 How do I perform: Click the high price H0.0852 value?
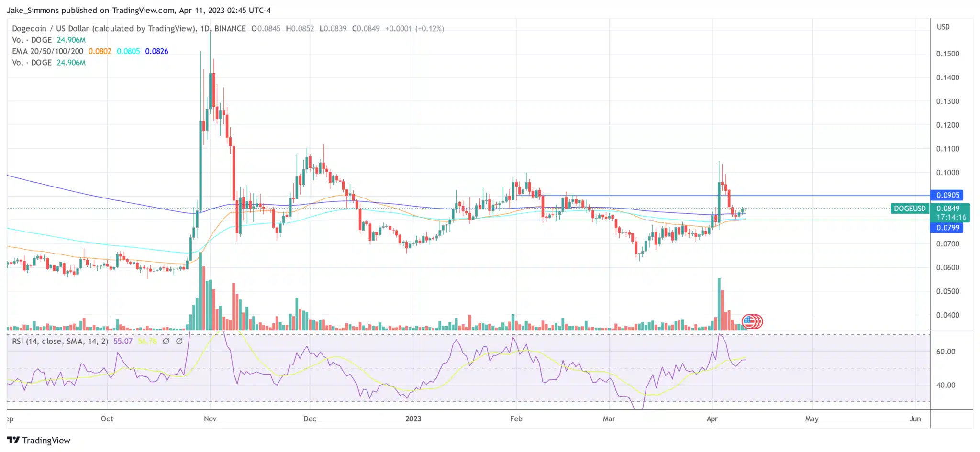(x=300, y=29)
